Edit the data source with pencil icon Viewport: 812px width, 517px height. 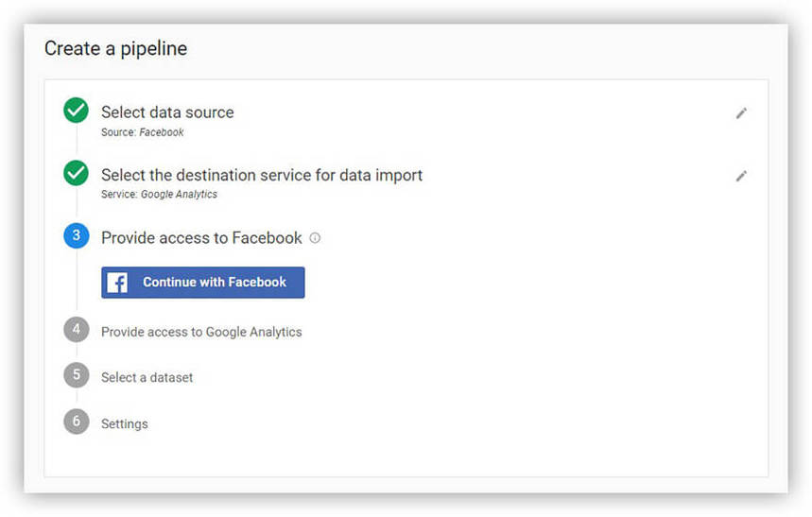pos(741,113)
